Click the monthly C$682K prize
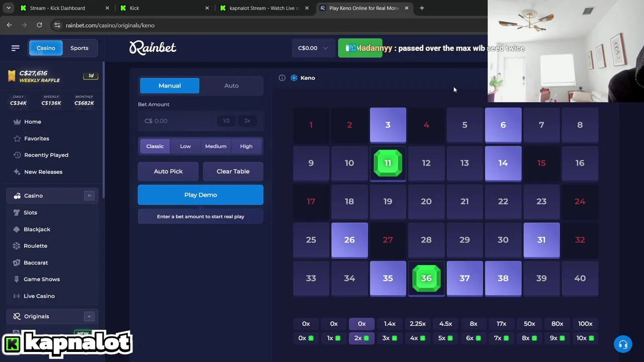The image size is (644, 362). (x=84, y=101)
